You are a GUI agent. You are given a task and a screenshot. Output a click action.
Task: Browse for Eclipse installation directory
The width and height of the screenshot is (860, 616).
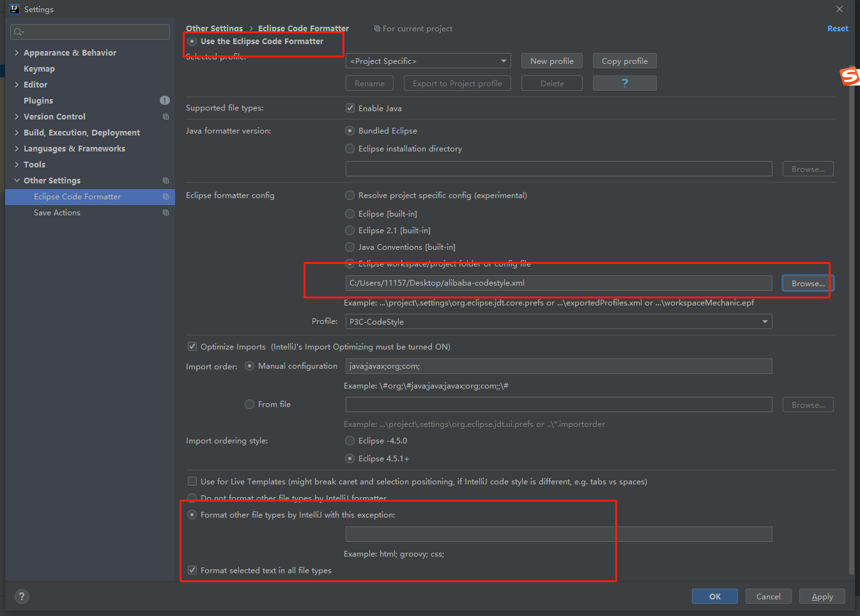pyautogui.click(x=808, y=169)
